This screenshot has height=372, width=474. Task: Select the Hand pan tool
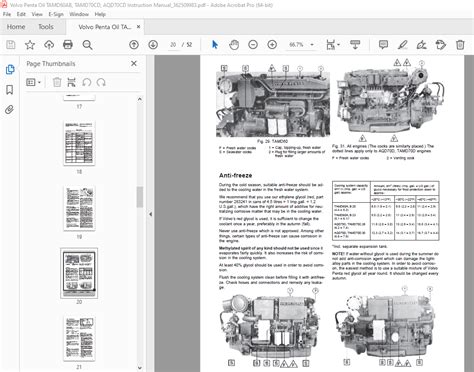pos(234,44)
